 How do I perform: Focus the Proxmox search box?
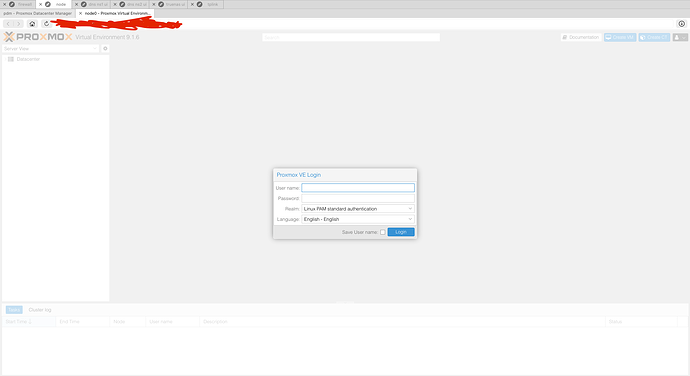coord(351,37)
